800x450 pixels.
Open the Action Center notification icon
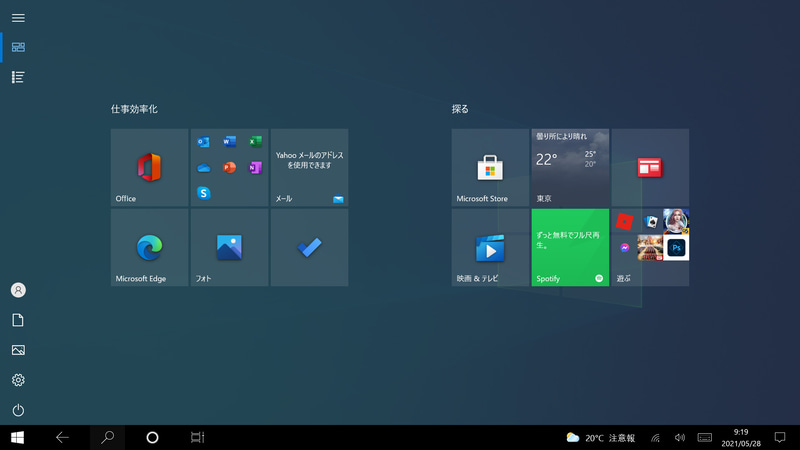(x=780, y=438)
